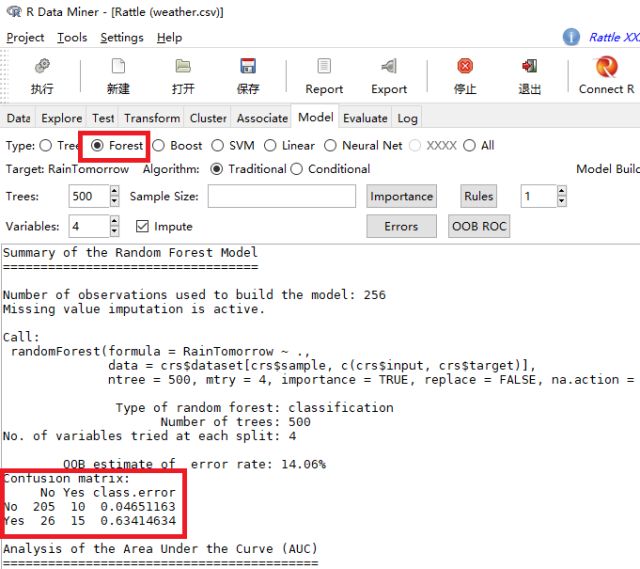The height and width of the screenshot is (569, 640).
Task: Click the 'Analysis of the Area Under the Curve (AUC)' heading
Action: point(160,549)
